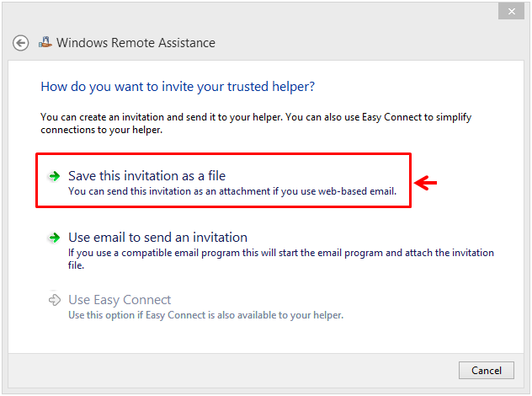The width and height of the screenshot is (532, 396).
Task: Click the grayed arrow beside Use Easy Connect
Action: click(x=54, y=300)
